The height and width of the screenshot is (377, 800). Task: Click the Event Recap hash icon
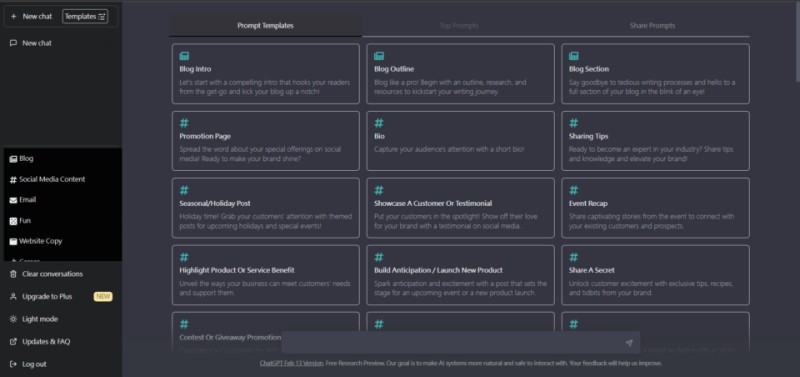tap(574, 190)
